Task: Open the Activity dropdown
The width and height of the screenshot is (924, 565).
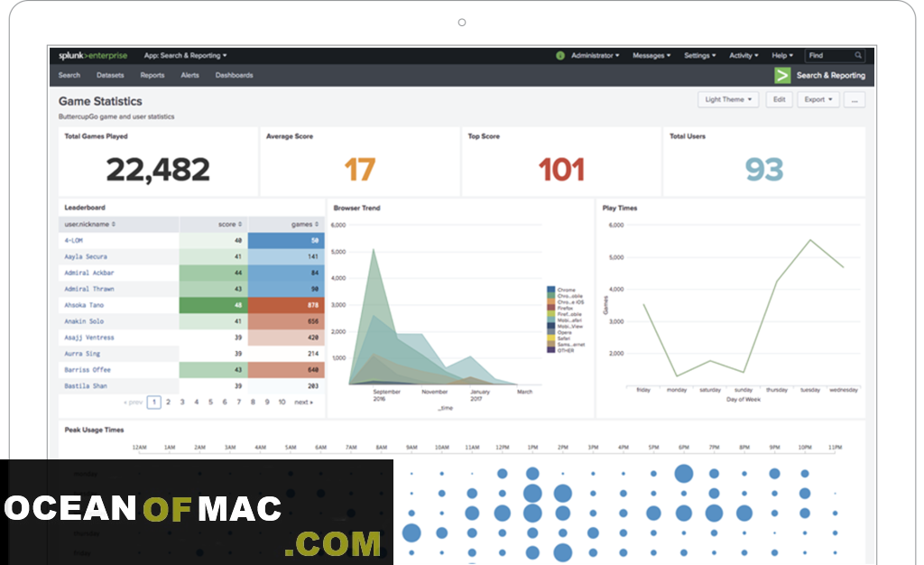Action: pos(744,55)
